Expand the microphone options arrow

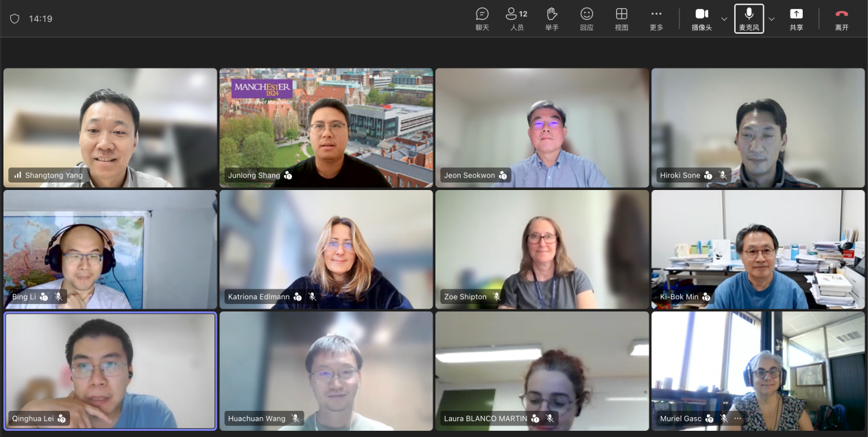click(x=771, y=19)
